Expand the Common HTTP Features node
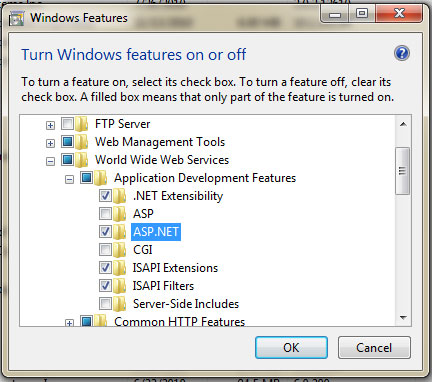The image size is (432, 382). click(x=69, y=323)
